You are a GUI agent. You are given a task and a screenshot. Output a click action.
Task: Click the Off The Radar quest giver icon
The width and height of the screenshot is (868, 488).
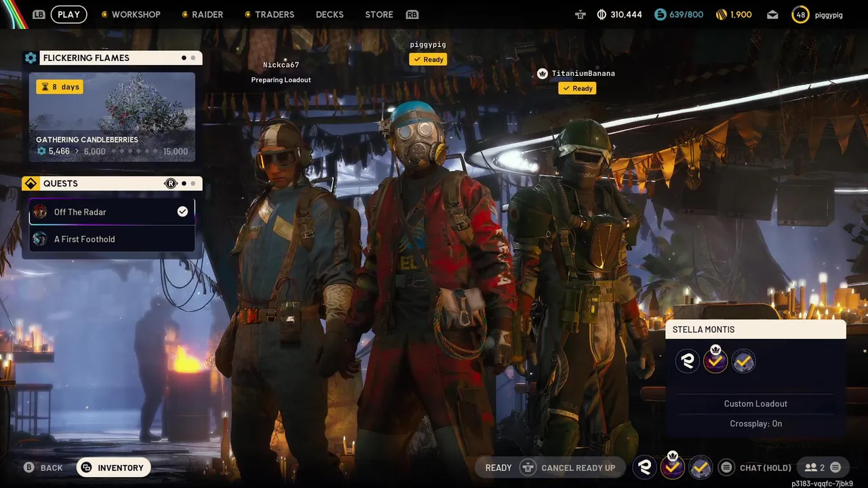tap(40, 211)
